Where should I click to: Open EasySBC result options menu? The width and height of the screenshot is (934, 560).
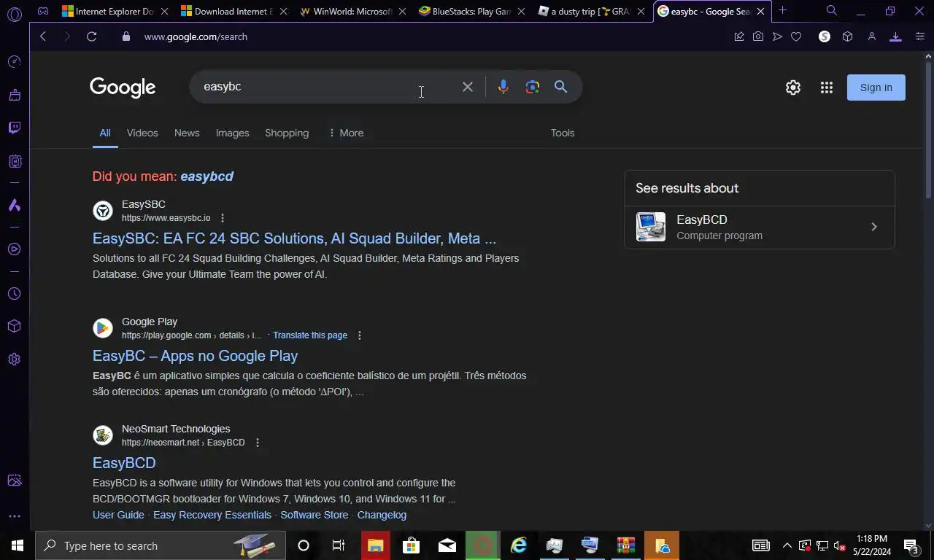point(223,218)
